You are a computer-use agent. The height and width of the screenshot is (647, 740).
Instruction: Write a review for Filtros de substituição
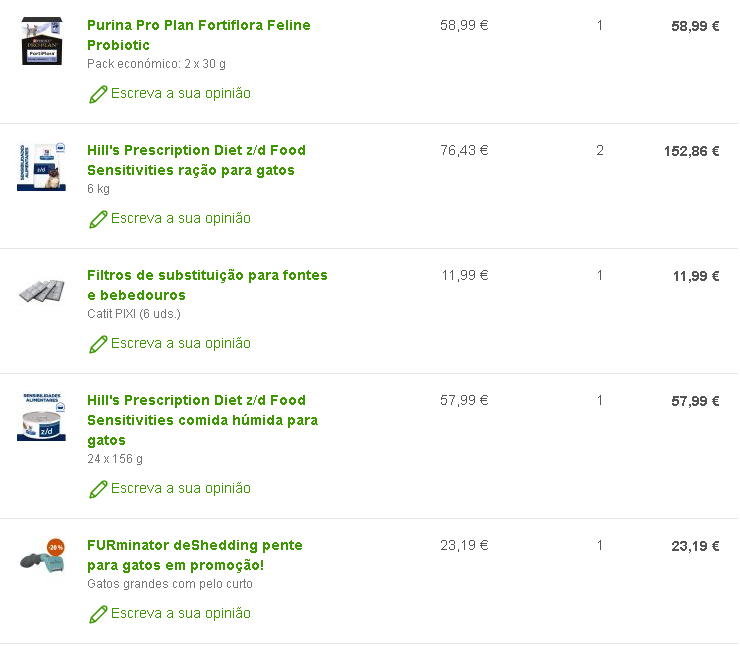click(180, 344)
